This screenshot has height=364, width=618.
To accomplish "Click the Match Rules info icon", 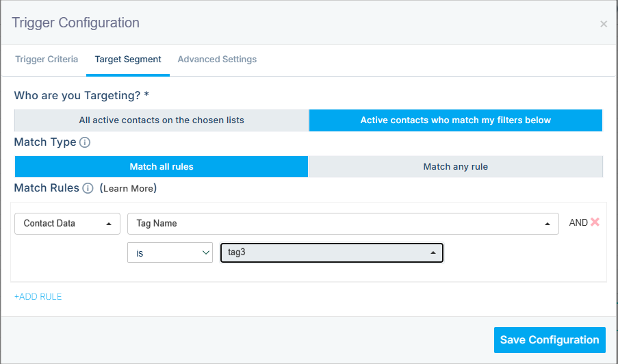I will [88, 188].
